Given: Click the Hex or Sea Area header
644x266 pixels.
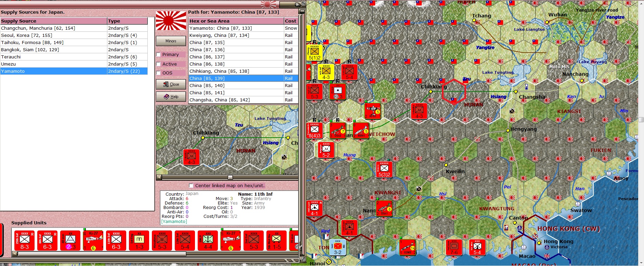Looking at the screenshot, I should 236,21.
